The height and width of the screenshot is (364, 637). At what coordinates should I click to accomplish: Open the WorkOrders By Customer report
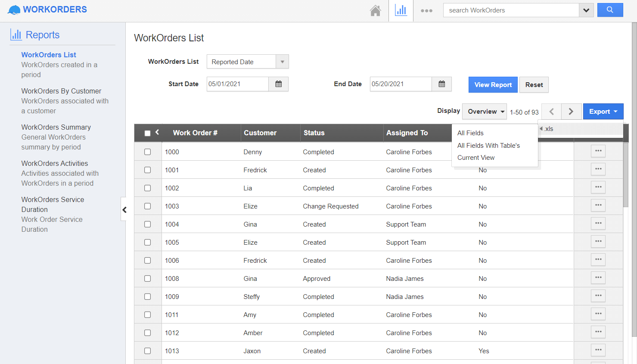pos(61,91)
